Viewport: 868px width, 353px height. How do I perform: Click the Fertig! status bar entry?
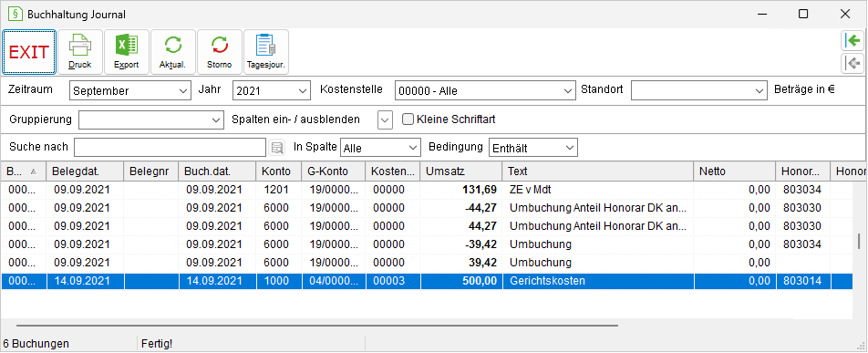point(157,344)
